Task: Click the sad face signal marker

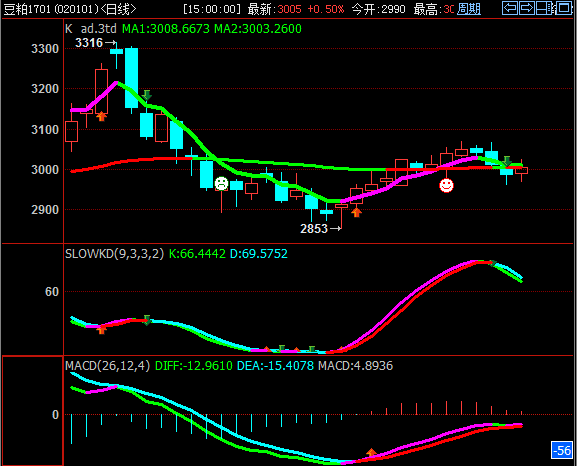Action: click(222, 183)
